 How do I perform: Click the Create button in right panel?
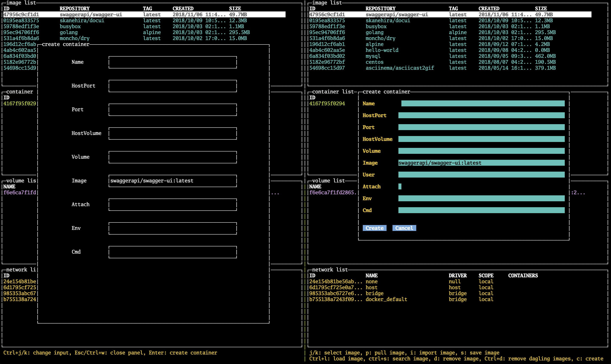click(x=374, y=228)
